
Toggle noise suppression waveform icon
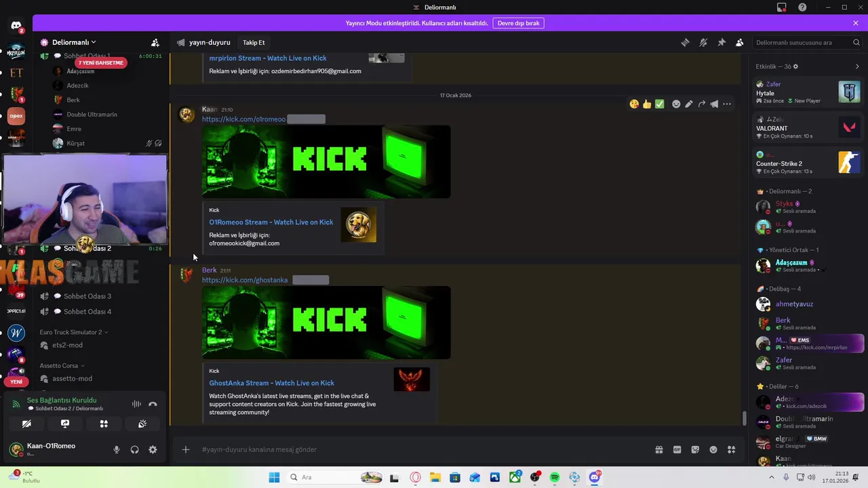[136, 404]
